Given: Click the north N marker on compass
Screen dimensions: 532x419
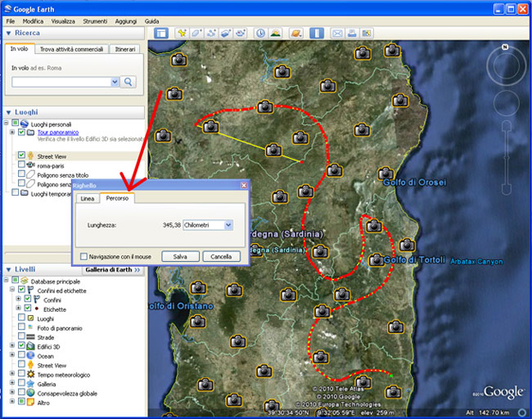Looking at the screenshot, I should [505, 47].
